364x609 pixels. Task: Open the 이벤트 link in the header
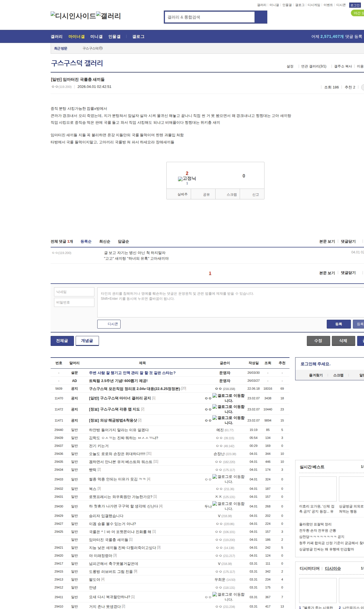click(328, 5)
